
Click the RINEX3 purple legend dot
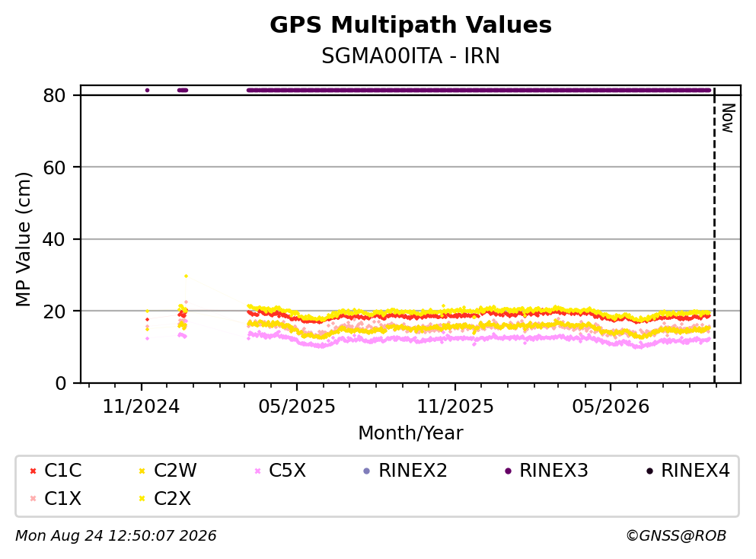(508, 471)
